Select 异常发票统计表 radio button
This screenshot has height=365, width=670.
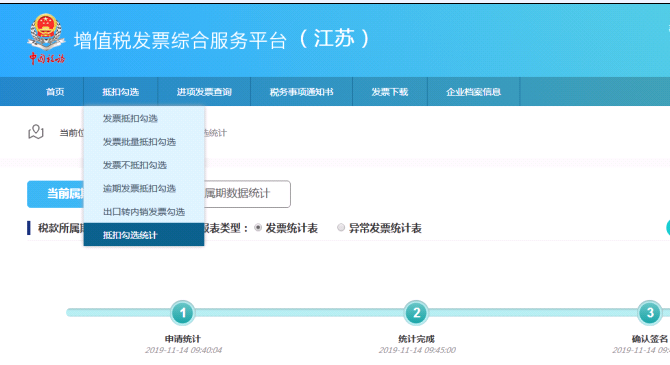341,227
